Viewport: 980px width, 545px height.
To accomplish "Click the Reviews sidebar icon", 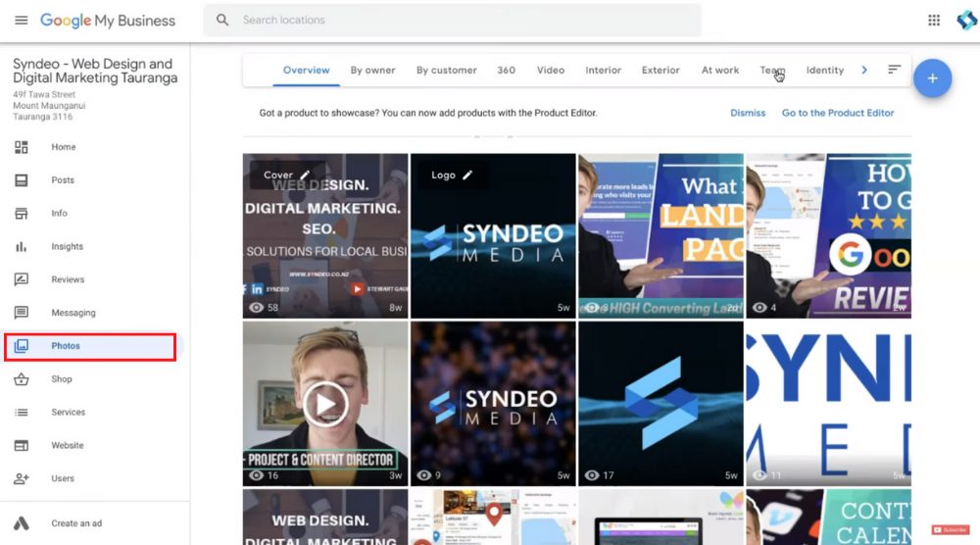I will (x=22, y=279).
